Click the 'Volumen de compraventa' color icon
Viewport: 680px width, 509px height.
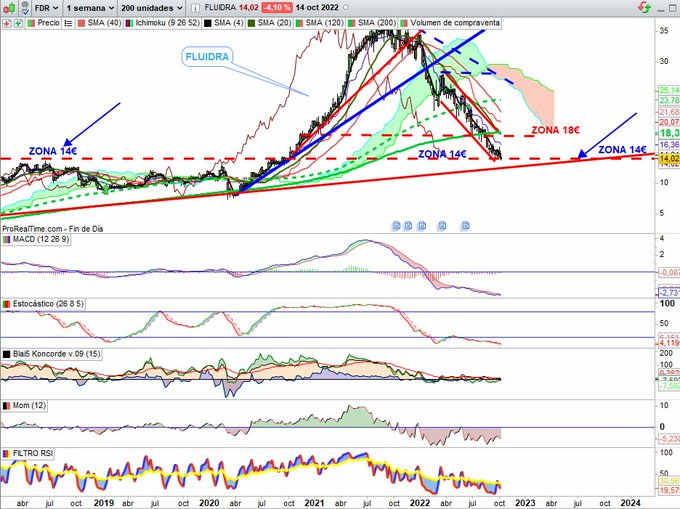pyautogui.click(x=404, y=23)
